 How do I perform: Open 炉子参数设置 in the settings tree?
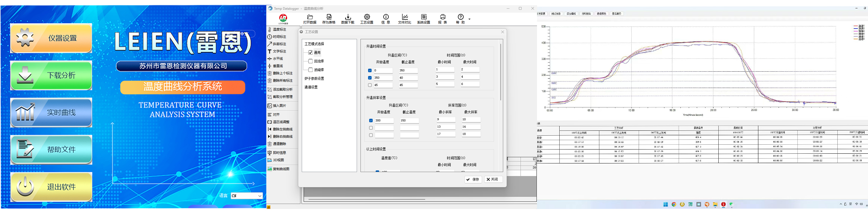point(314,79)
